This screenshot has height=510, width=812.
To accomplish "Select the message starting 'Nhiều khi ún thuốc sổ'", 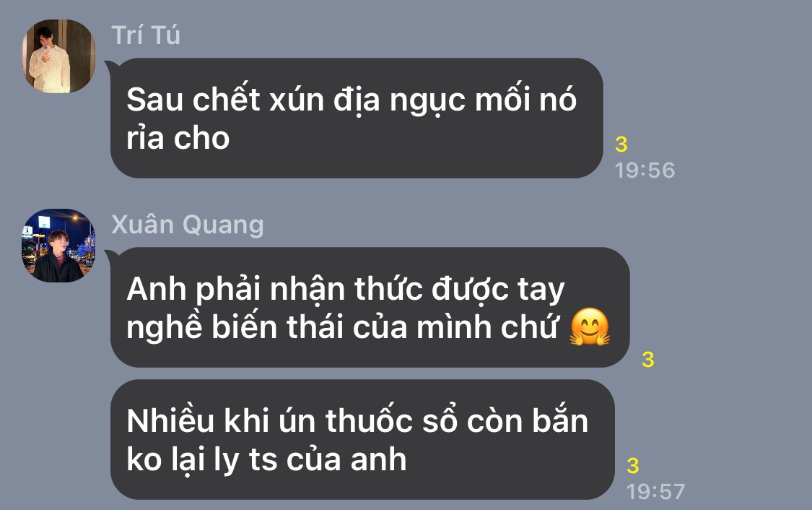I will point(362,439).
